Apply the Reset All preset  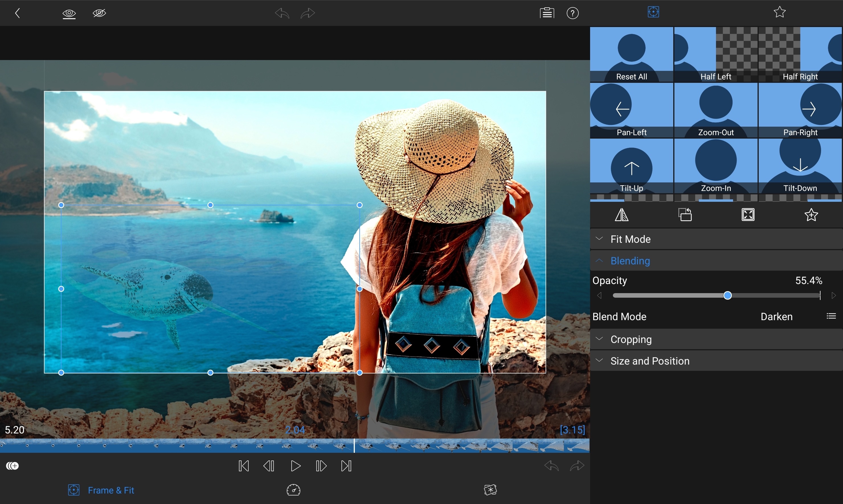pos(631,54)
